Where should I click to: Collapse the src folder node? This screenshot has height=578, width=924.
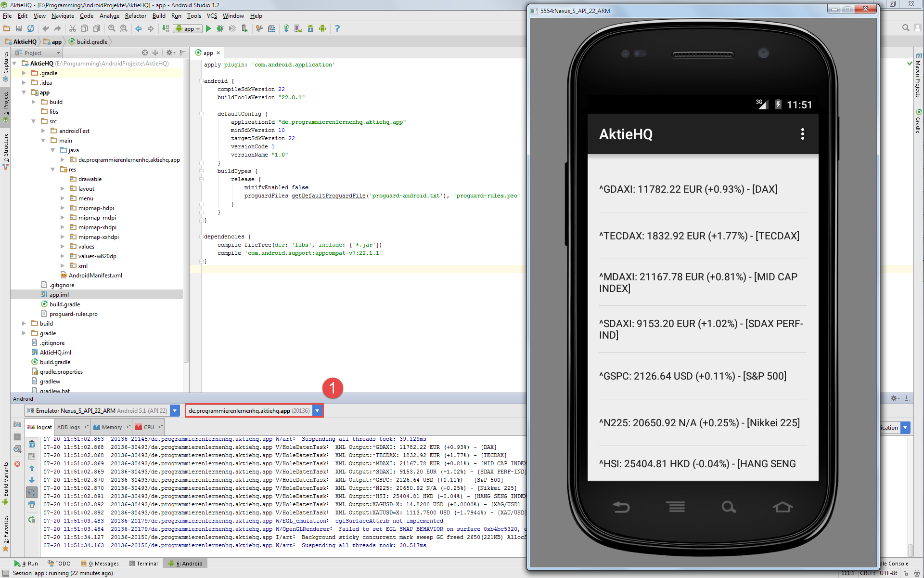tap(33, 121)
